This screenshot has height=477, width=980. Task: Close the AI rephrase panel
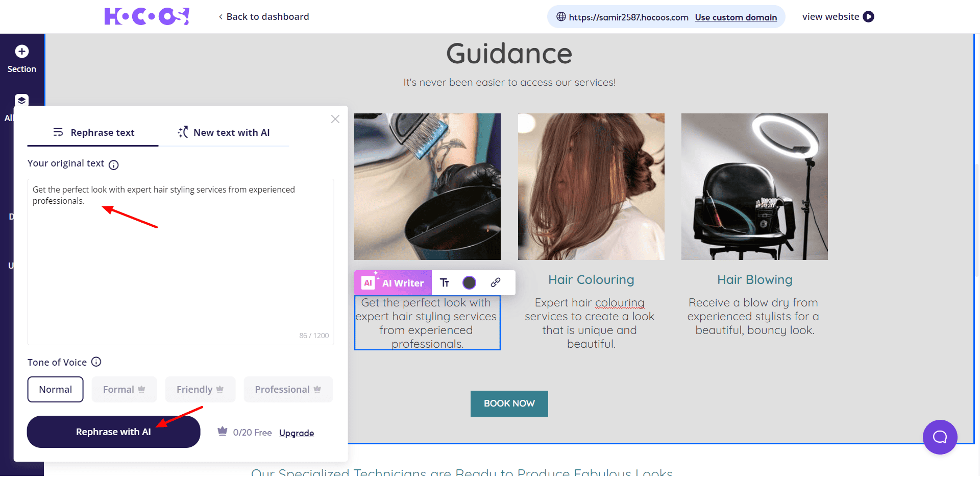click(x=335, y=119)
